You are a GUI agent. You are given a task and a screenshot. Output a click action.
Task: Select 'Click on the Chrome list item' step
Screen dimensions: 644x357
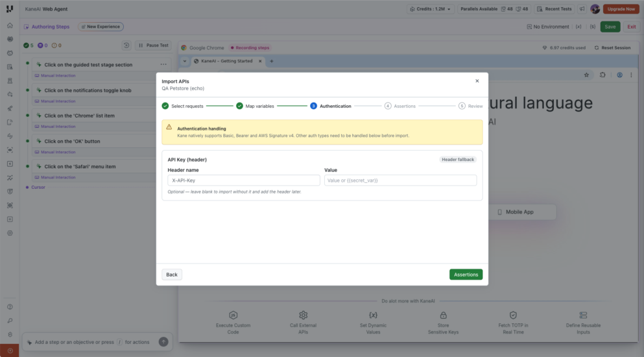coord(79,116)
